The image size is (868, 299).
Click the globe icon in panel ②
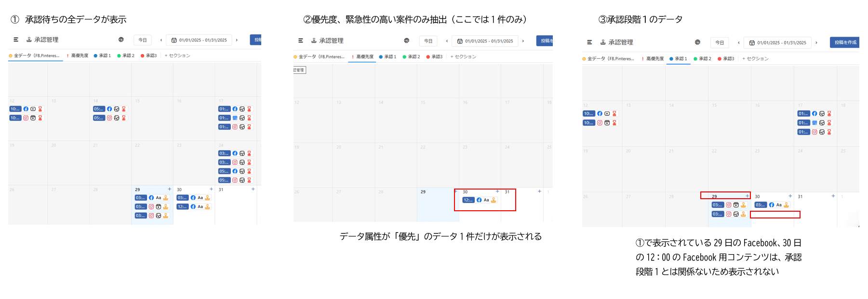click(x=407, y=41)
